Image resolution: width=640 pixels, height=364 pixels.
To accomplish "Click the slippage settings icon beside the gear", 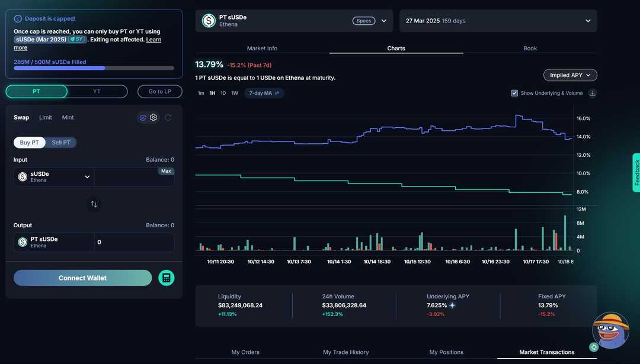I will pyautogui.click(x=142, y=117).
